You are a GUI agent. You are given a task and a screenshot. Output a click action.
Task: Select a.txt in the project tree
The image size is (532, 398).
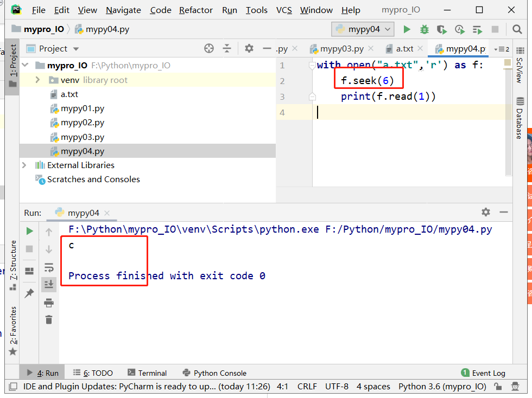tap(69, 94)
